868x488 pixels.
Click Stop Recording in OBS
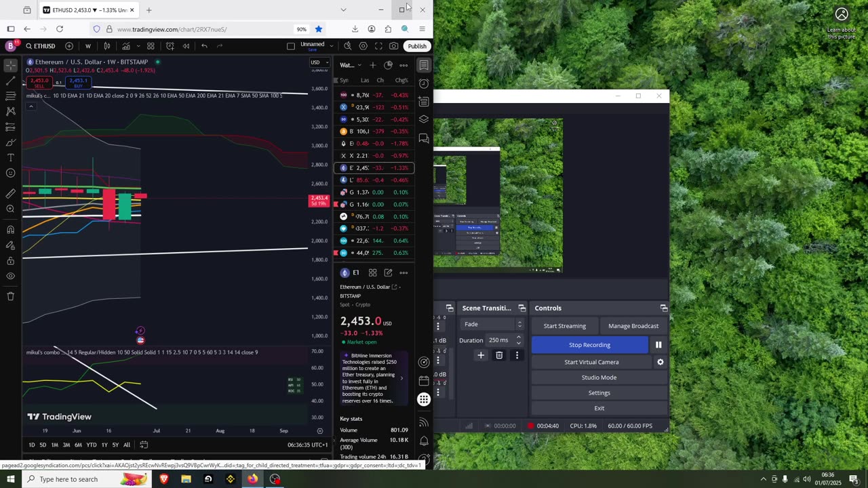[x=589, y=345]
